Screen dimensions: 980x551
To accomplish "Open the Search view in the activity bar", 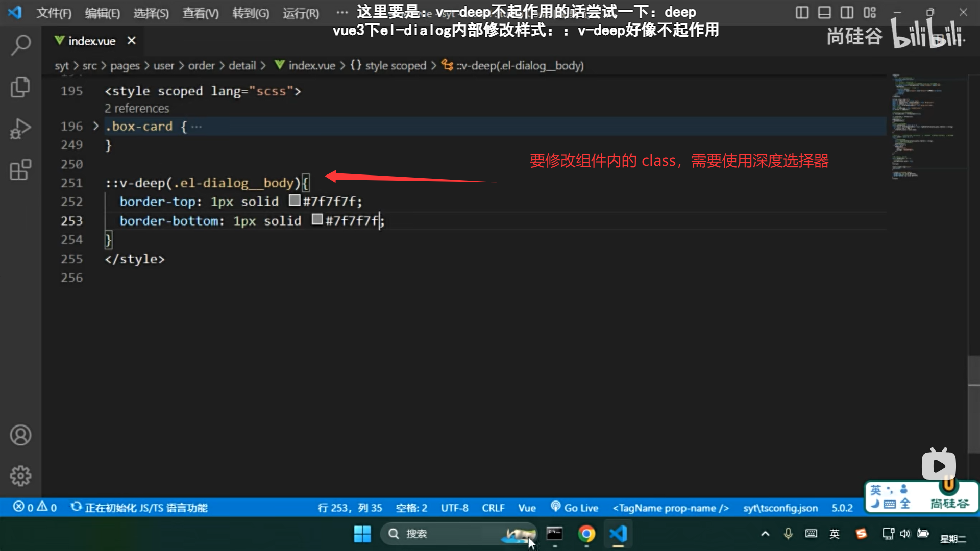I will 20,45.
